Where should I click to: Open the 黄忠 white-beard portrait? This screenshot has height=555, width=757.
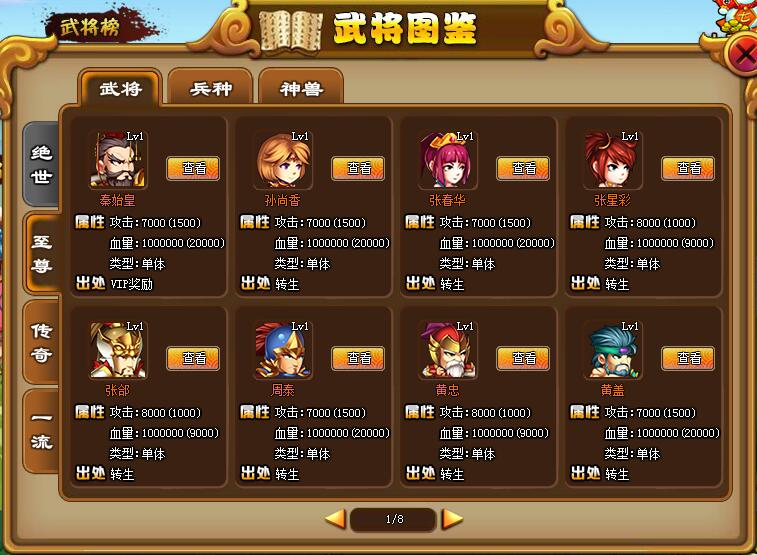[x=447, y=349]
